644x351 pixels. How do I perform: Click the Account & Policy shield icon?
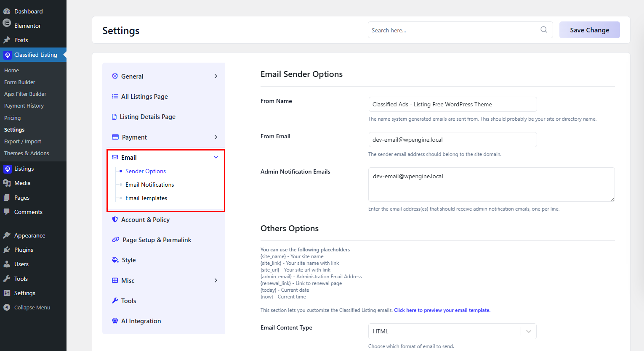pos(115,219)
